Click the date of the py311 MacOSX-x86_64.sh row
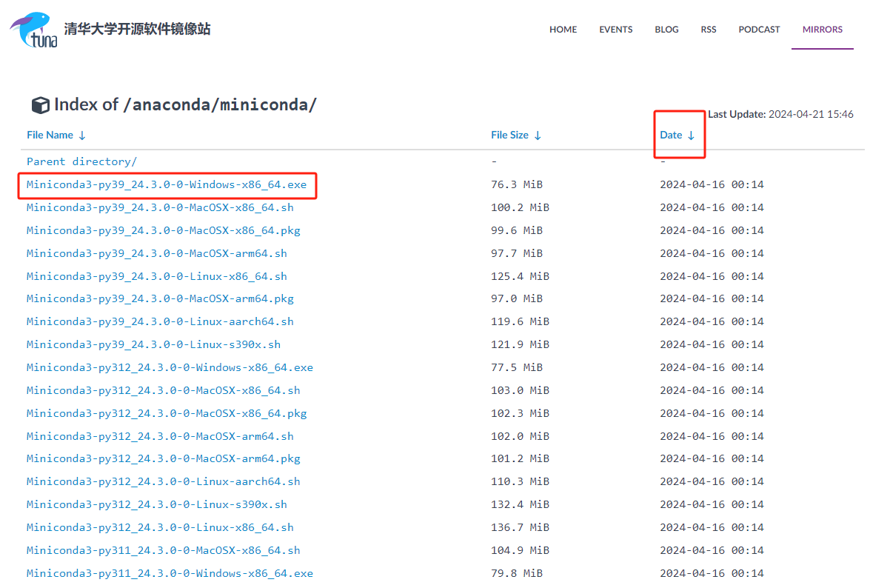Image resolution: width=870 pixels, height=588 pixels. (712, 550)
